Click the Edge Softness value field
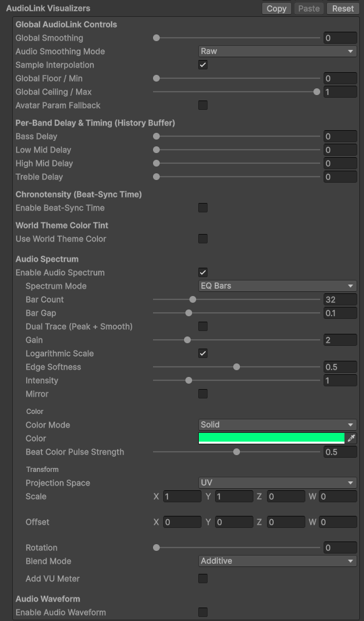 click(340, 367)
